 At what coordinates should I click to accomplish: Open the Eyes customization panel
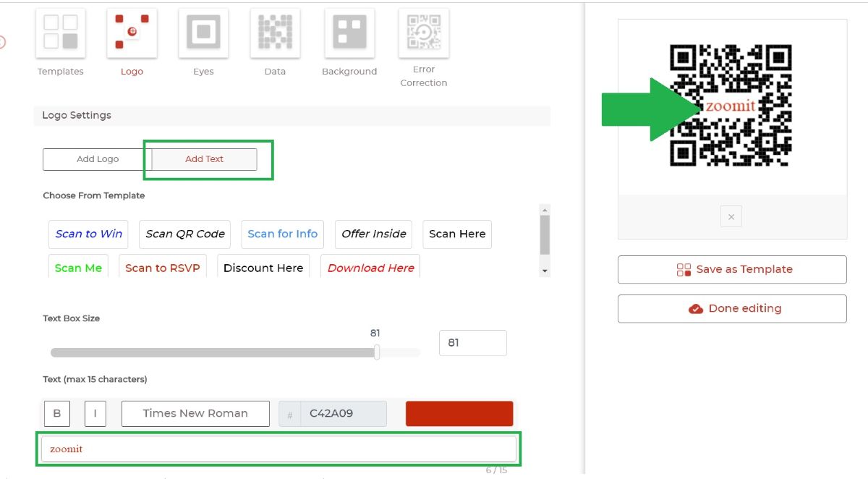coord(203,33)
